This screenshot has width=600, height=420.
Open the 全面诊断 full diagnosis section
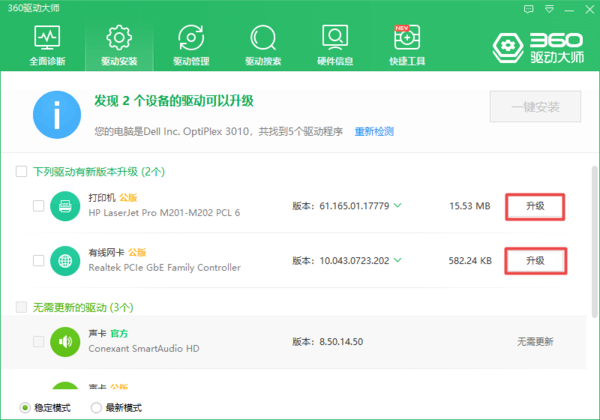[47, 46]
